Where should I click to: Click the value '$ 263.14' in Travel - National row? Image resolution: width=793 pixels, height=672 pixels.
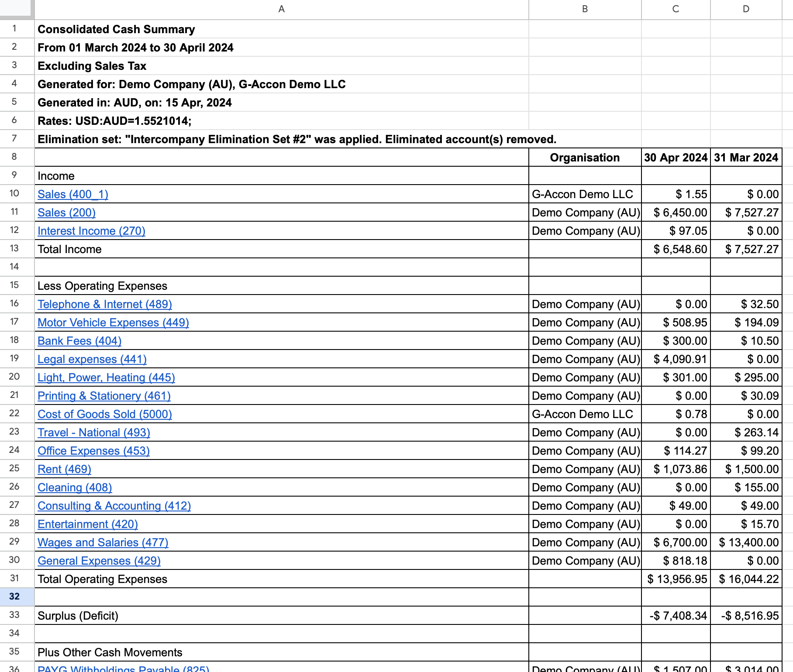tap(746, 432)
